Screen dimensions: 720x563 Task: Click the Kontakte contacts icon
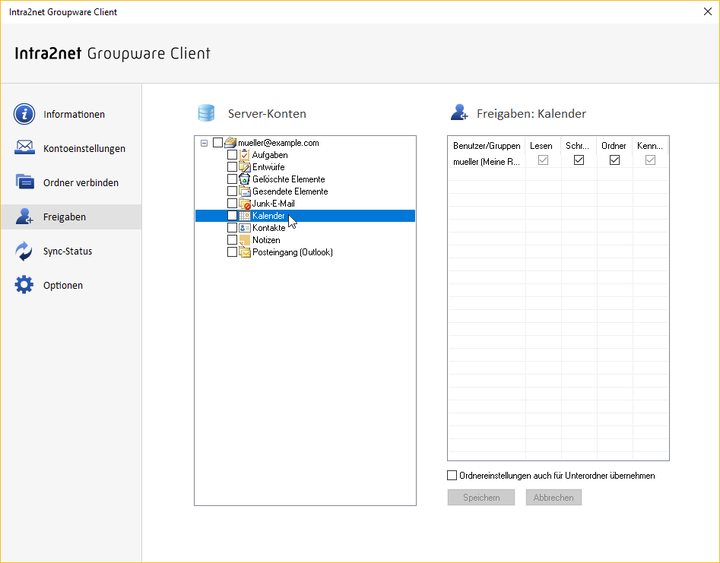coord(245,227)
